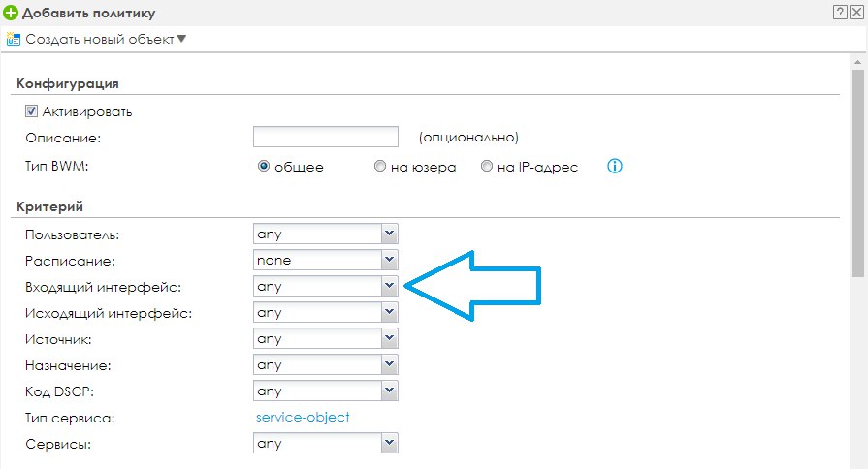This screenshot has height=469, width=868.
Task: Click the Тип BWM label
Action: click(56, 166)
